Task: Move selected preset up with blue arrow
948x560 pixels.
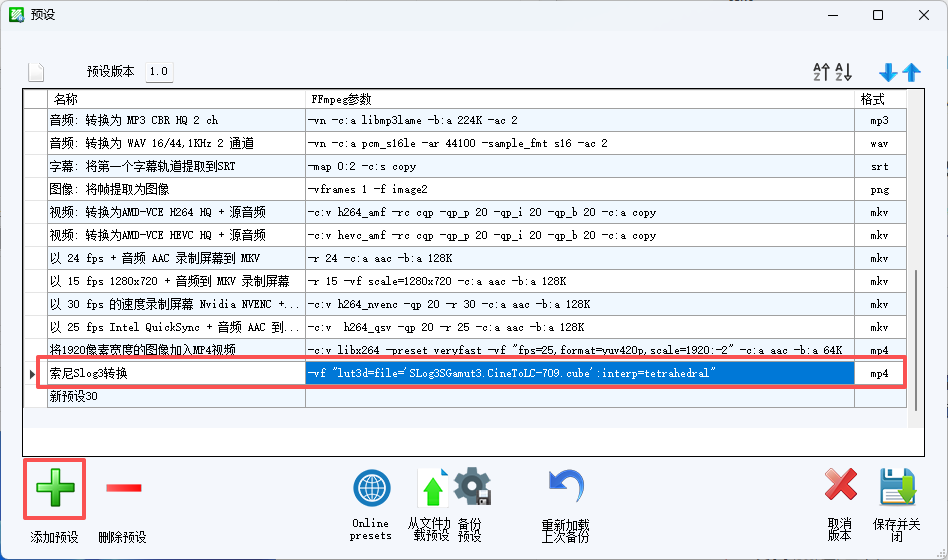Action: [x=912, y=72]
